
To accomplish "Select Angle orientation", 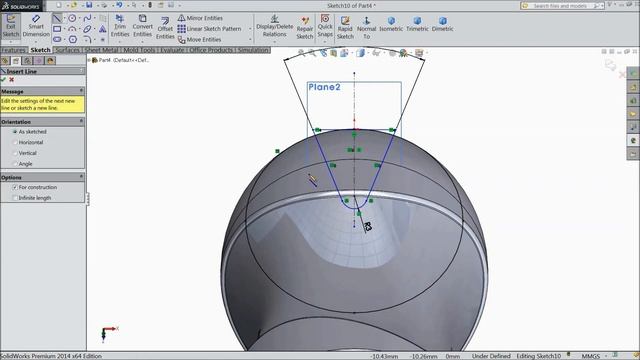I will (x=22, y=164).
